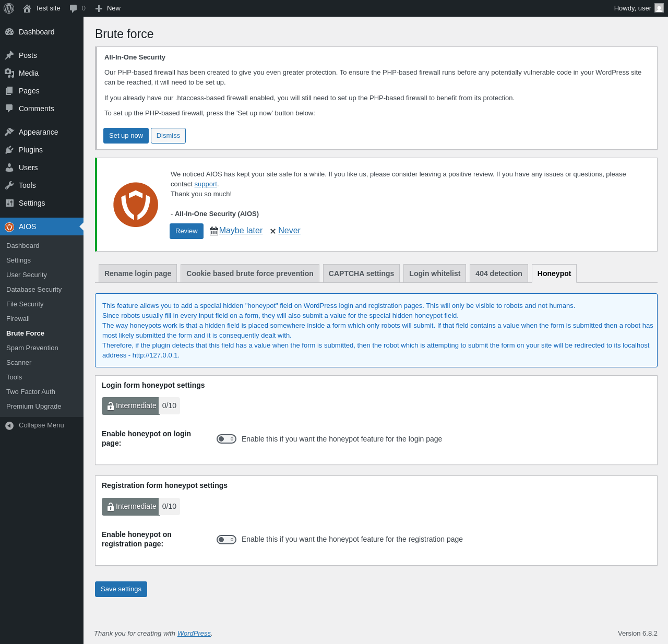
Task: Dismiss the firewall setup notice
Action: pos(168,136)
